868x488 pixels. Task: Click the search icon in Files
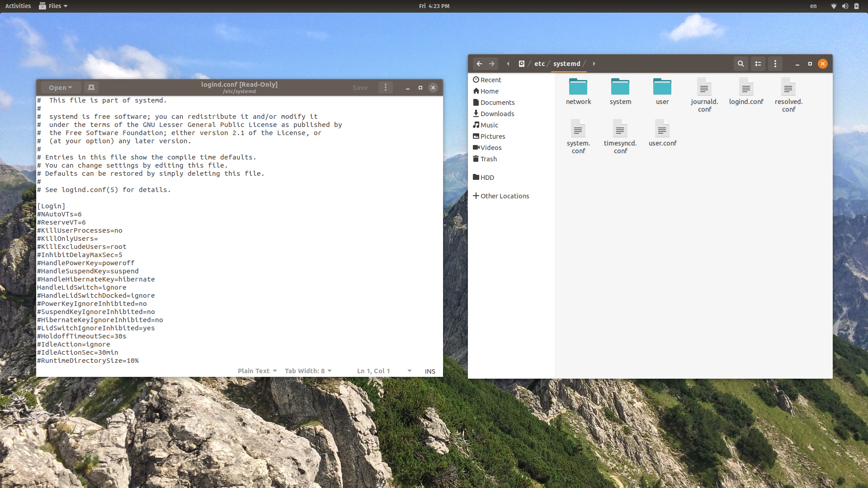pos(741,64)
